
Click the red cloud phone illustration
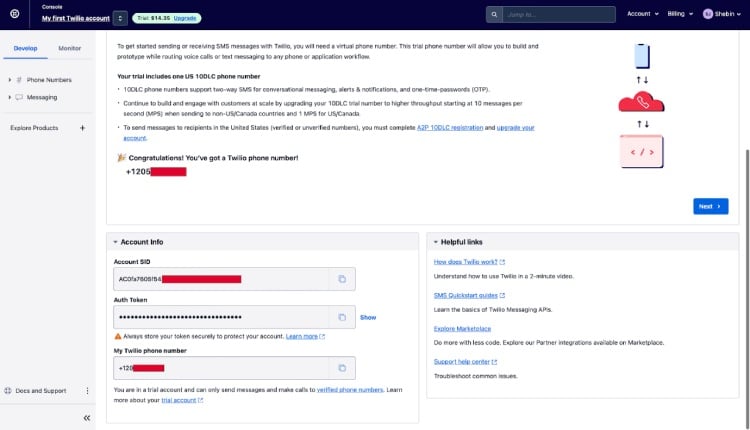[641, 101]
